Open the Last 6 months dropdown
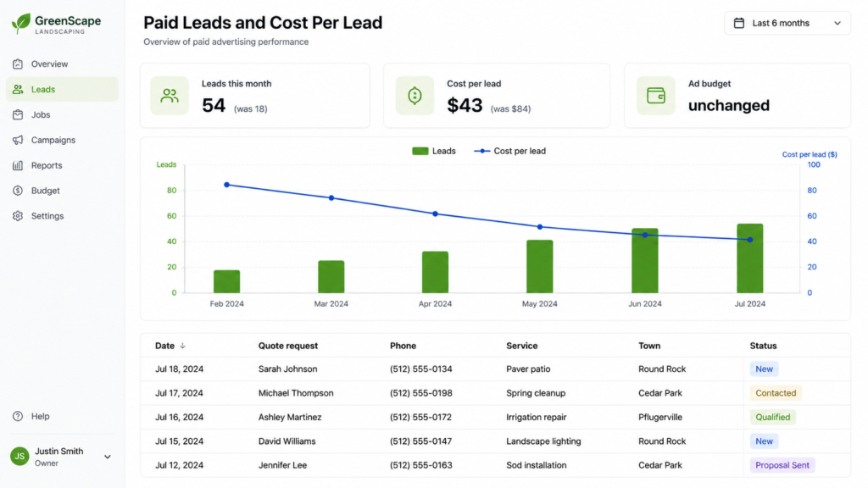Viewport: 868px width, 488px height. 787,23
